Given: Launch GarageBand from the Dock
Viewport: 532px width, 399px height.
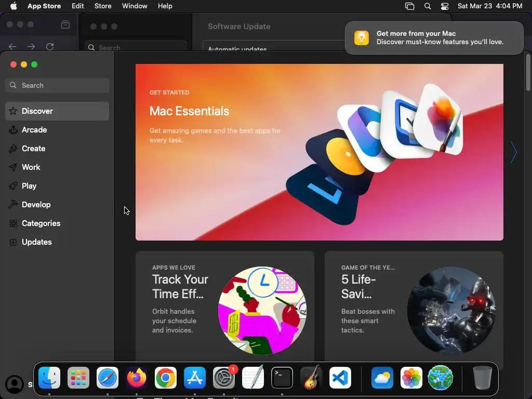Looking at the screenshot, I should click(311, 377).
